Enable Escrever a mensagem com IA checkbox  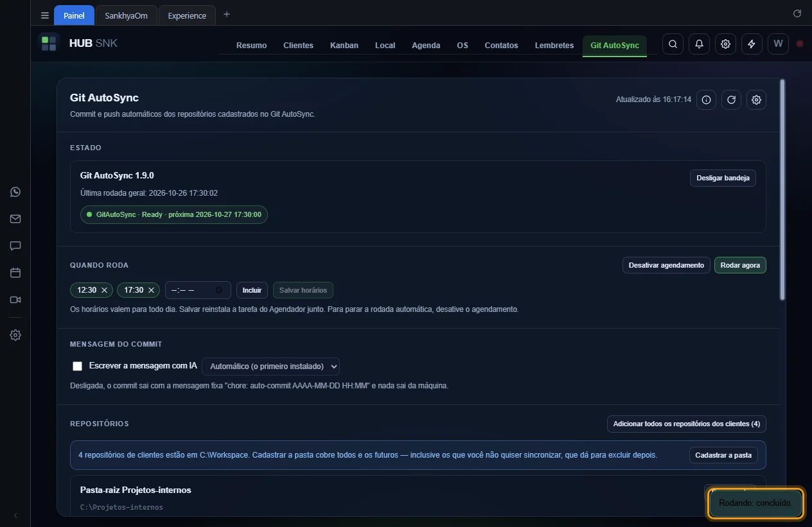[x=78, y=367]
